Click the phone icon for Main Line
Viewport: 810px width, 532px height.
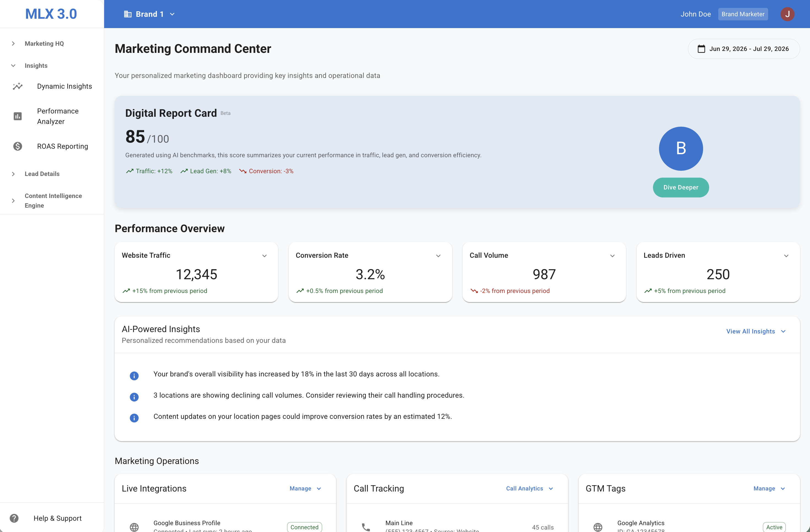tap(366, 527)
